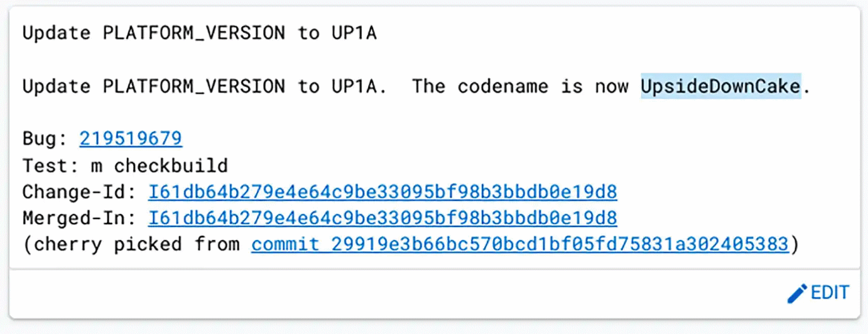Click 'The' starting the codename sentence
Screen dimensions: 868x334
428,86
